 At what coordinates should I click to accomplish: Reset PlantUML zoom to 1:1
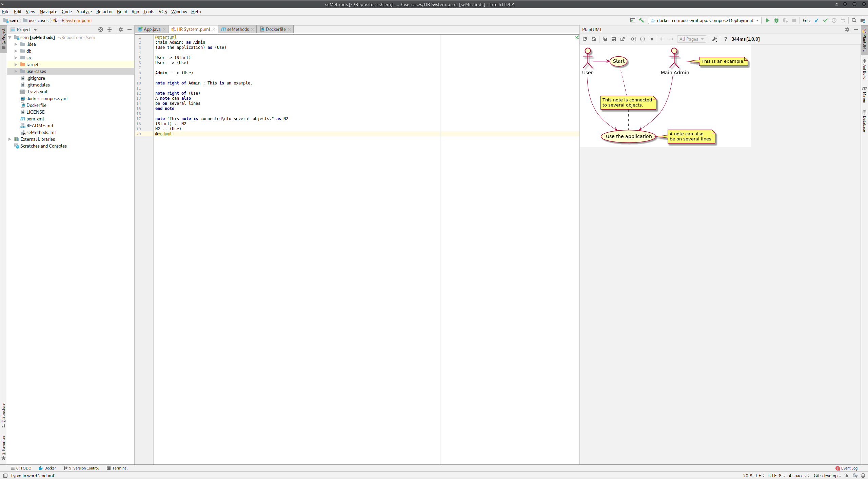click(651, 39)
